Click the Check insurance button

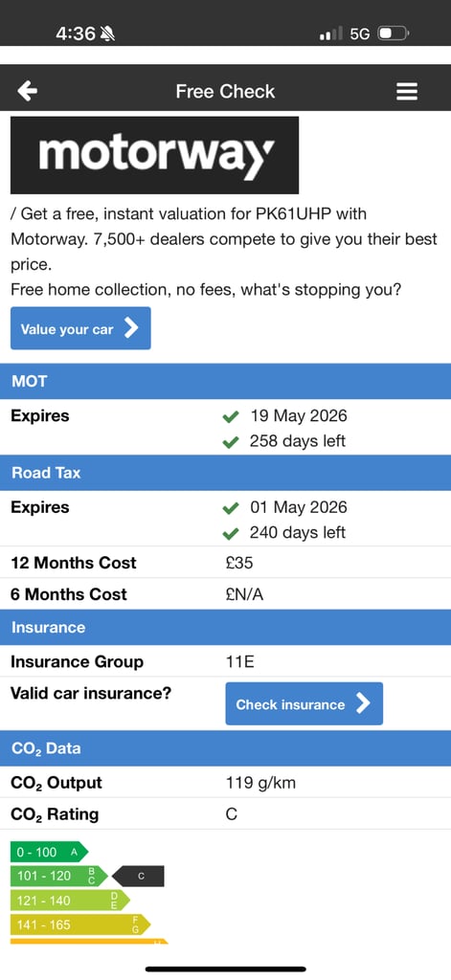304,703
